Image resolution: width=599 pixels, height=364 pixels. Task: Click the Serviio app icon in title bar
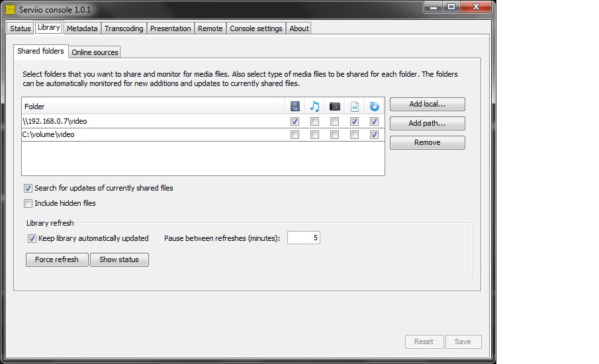pos(11,9)
